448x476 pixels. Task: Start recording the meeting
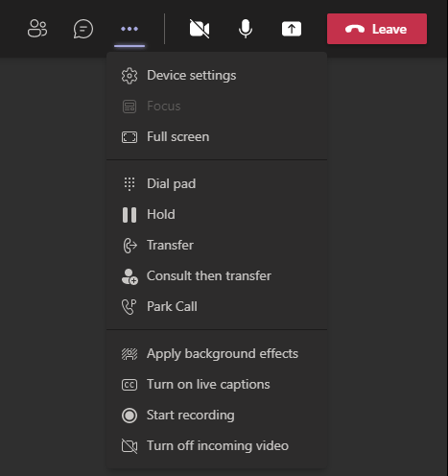coord(217,416)
